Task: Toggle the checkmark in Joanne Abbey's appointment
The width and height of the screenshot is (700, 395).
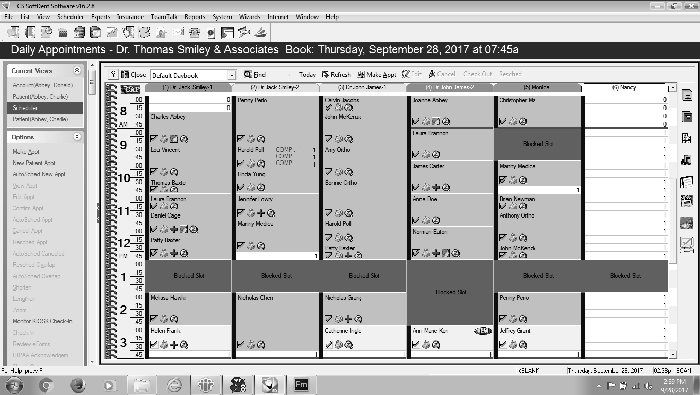Action: 416,121
